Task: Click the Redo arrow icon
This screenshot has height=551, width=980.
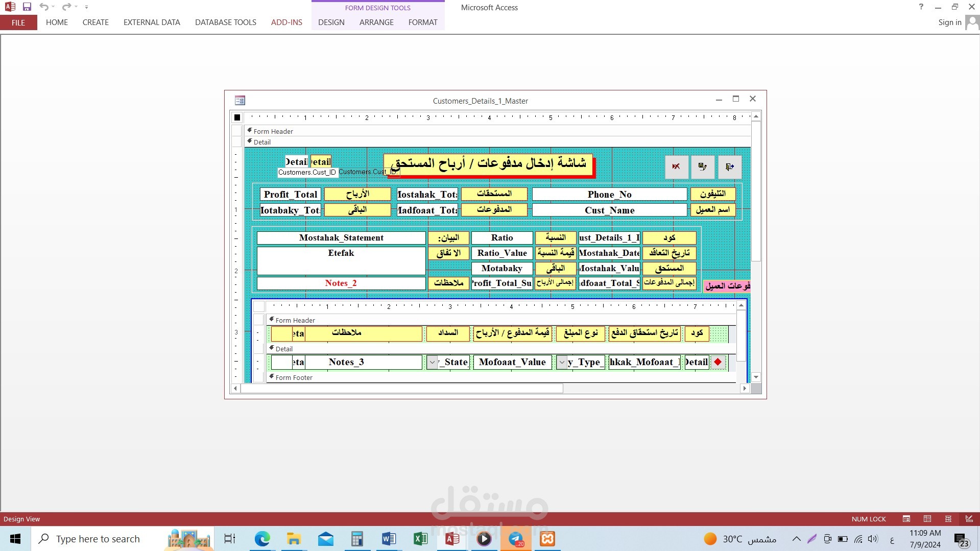Action: tap(66, 7)
